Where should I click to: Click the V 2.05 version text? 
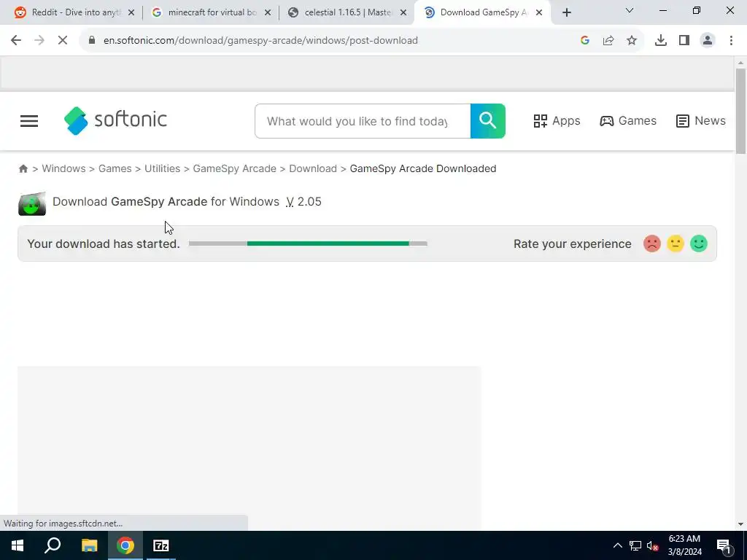[x=303, y=202]
